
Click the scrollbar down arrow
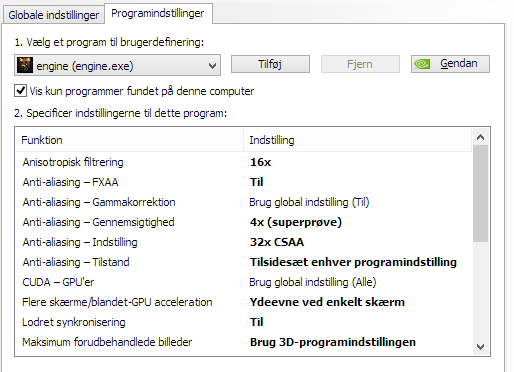[x=480, y=347]
